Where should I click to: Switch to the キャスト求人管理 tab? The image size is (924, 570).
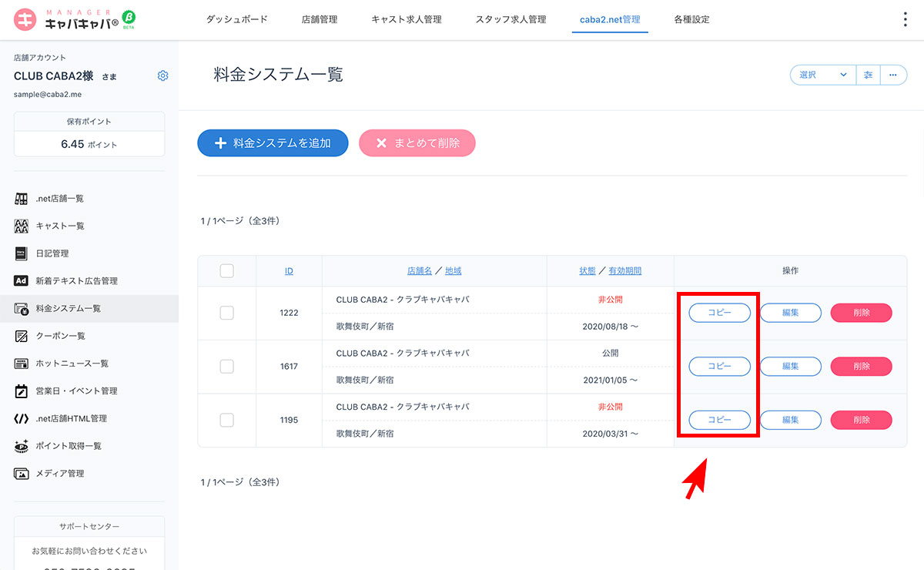point(406,19)
